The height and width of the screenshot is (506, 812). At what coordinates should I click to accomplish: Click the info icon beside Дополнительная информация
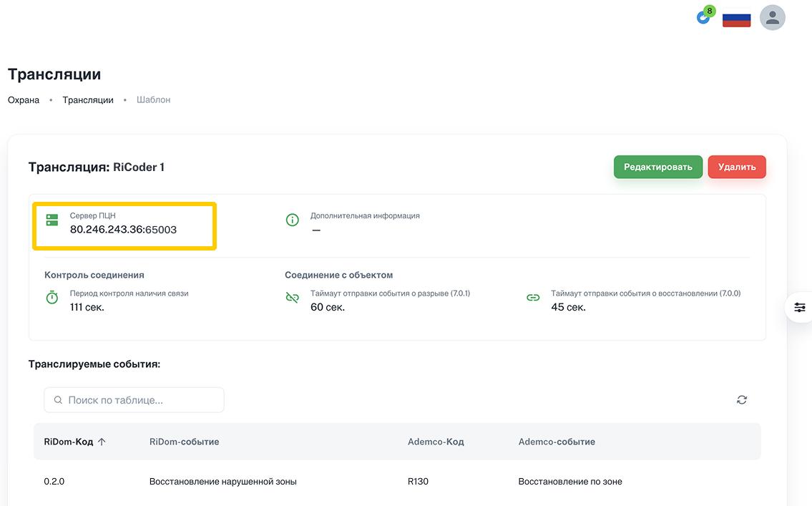point(293,220)
